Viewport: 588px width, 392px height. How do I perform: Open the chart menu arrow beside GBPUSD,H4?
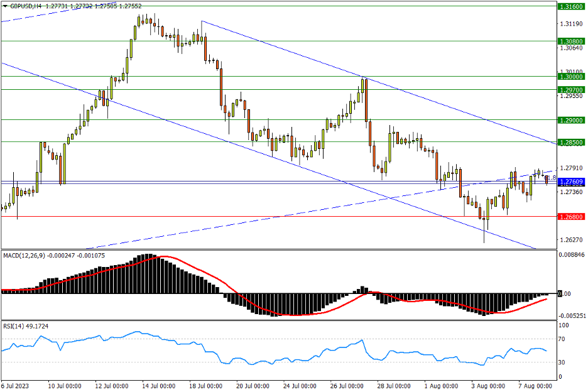pos(4,6)
